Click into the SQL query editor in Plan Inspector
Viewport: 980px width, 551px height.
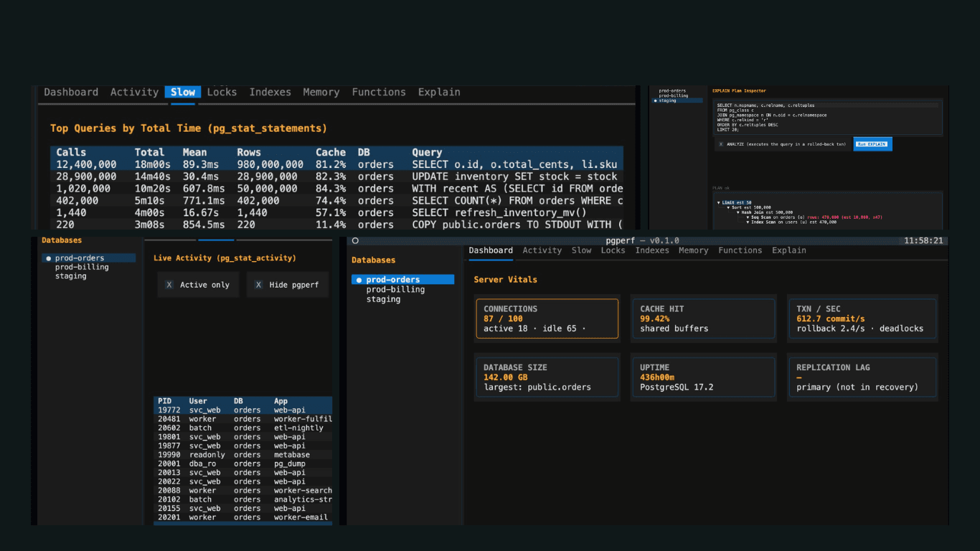pos(828,118)
